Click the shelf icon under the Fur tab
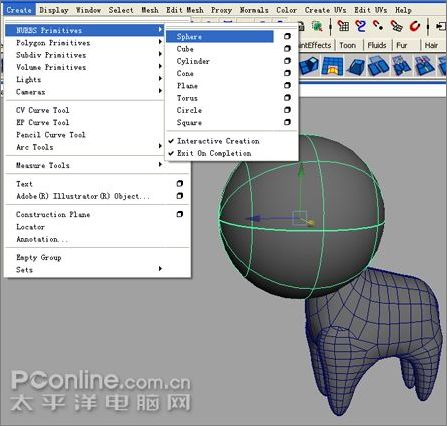 coord(401,66)
